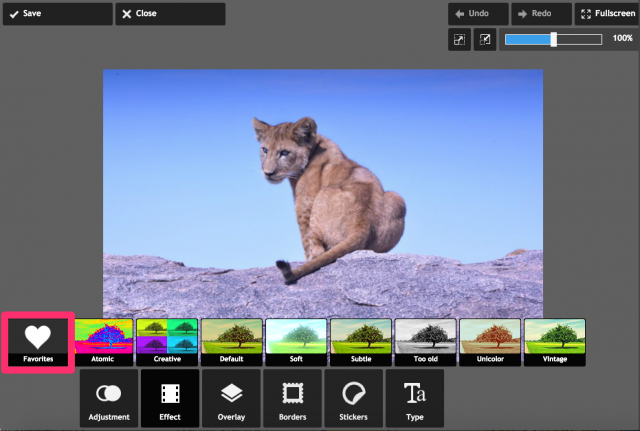640x431 pixels.
Task: Select the Type text tool
Action: pyautogui.click(x=413, y=397)
